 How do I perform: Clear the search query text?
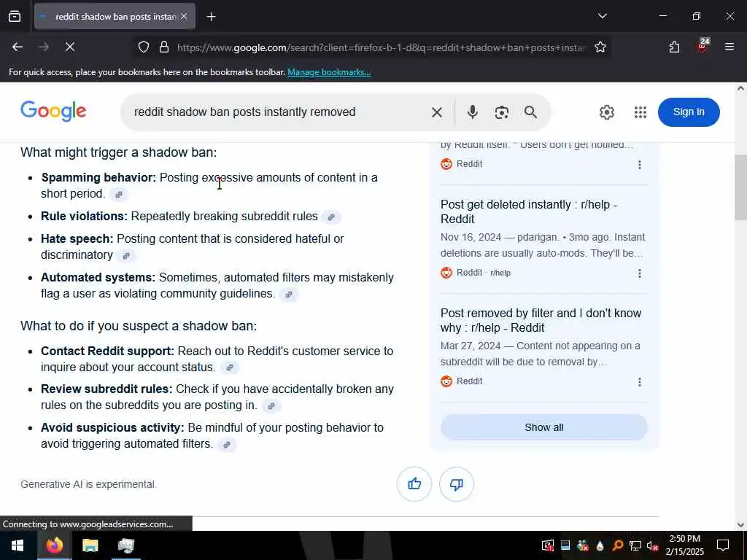coord(436,112)
